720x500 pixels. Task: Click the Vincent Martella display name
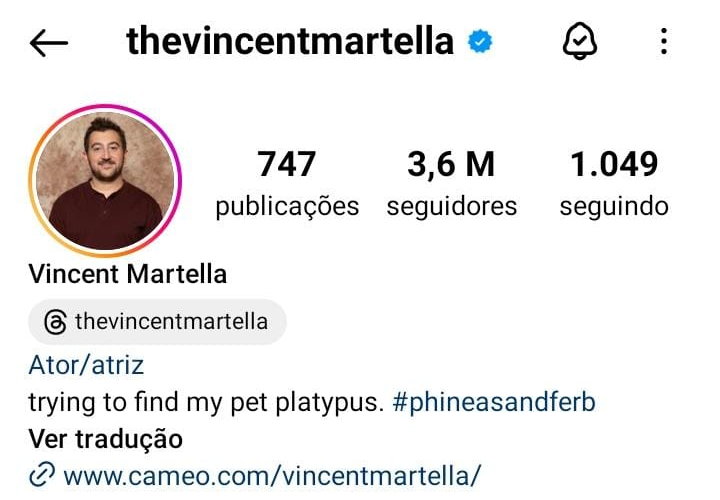(x=128, y=274)
